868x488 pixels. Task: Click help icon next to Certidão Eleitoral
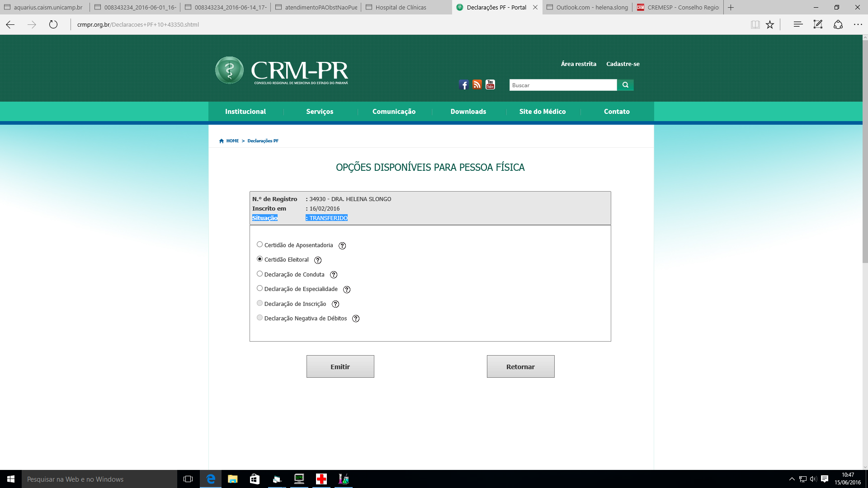(318, 260)
